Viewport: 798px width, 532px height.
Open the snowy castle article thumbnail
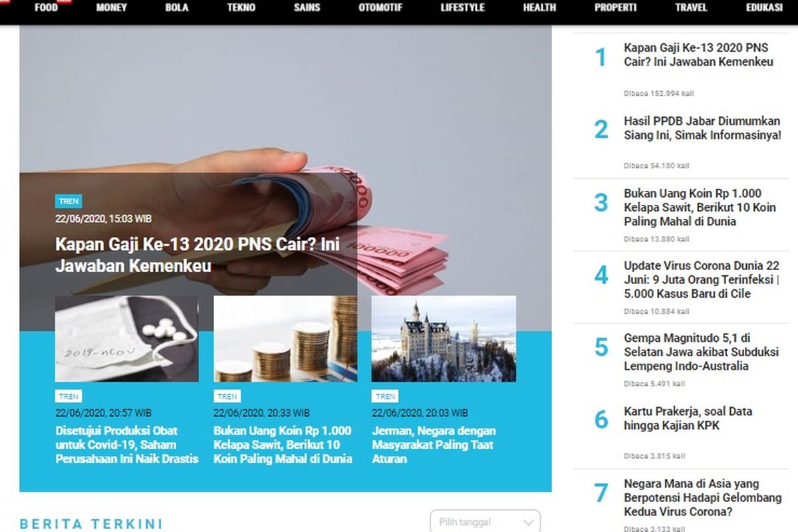tap(444, 338)
